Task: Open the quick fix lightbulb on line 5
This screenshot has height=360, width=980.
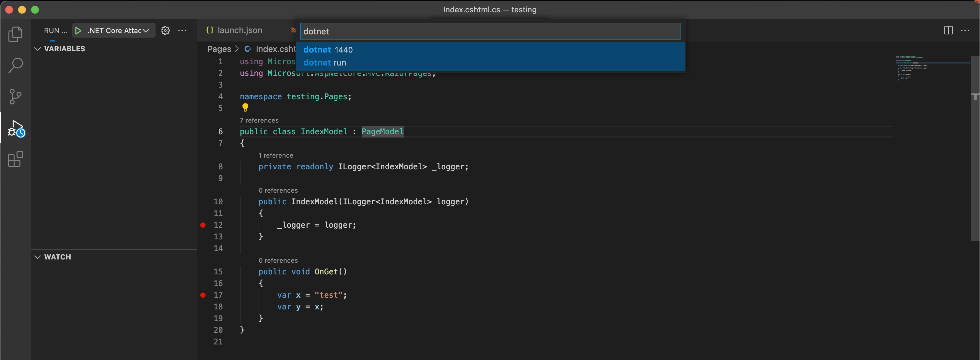Action: (245, 108)
